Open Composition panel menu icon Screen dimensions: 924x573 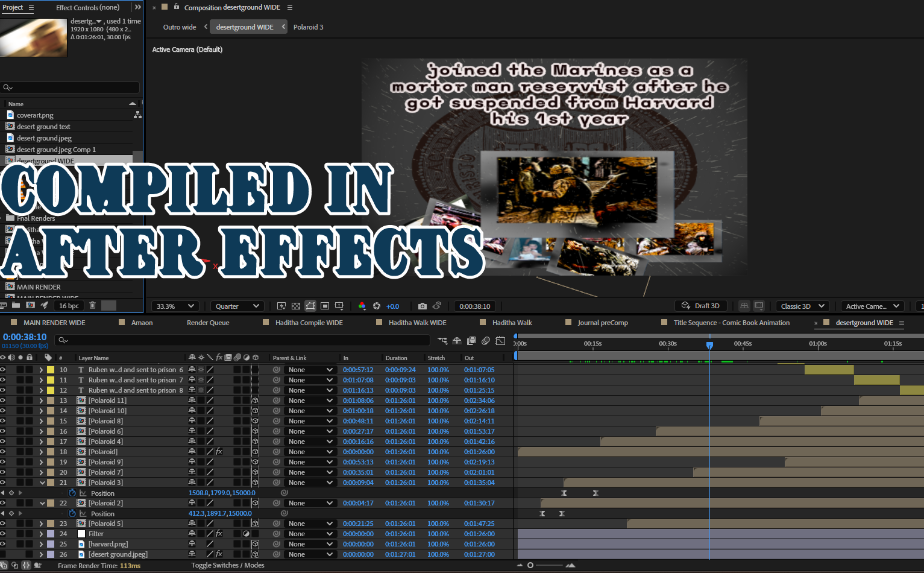[290, 8]
